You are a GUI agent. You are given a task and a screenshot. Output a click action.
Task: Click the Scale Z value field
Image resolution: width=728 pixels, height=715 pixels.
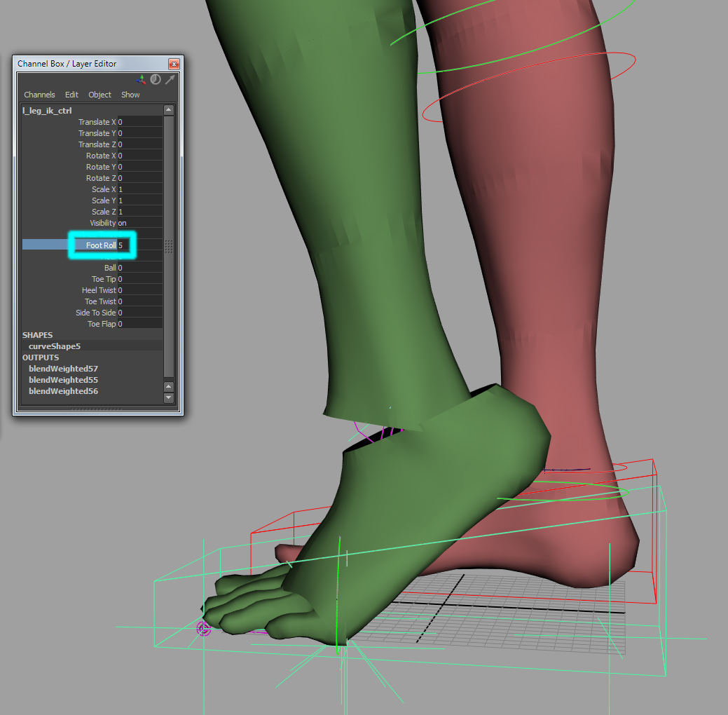tap(139, 212)
